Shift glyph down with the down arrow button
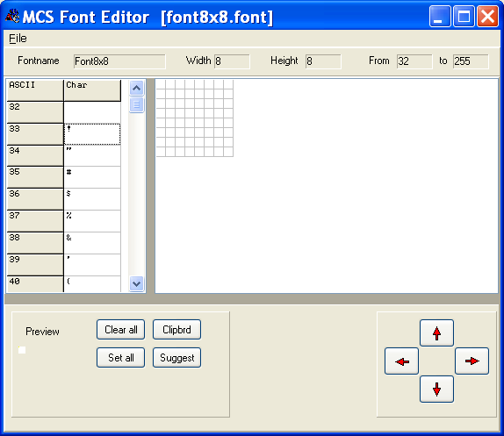The height and width of the screenshot is (436, 504). (x=436, y=389)
